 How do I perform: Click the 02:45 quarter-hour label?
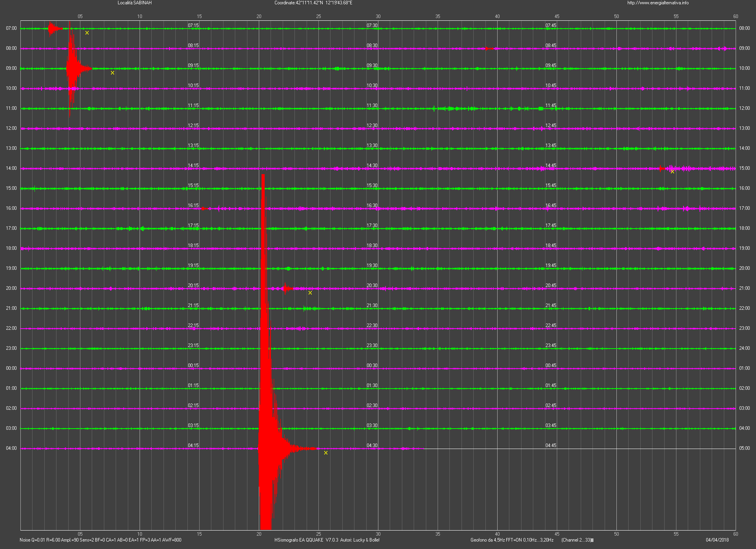[x=551, y=405]
